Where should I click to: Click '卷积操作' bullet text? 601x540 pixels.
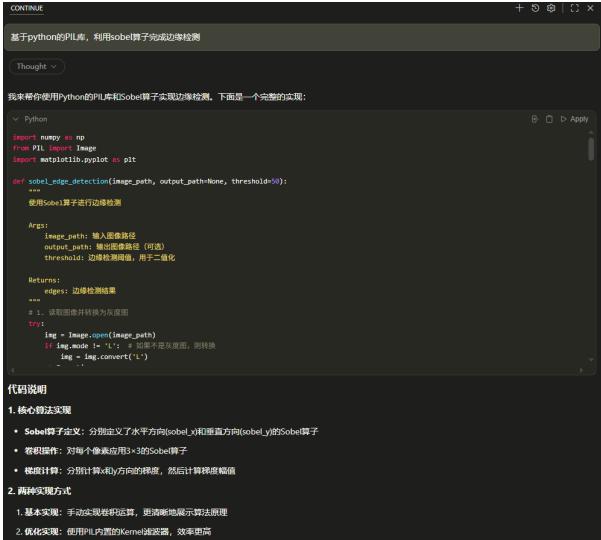tap(106, 451)
